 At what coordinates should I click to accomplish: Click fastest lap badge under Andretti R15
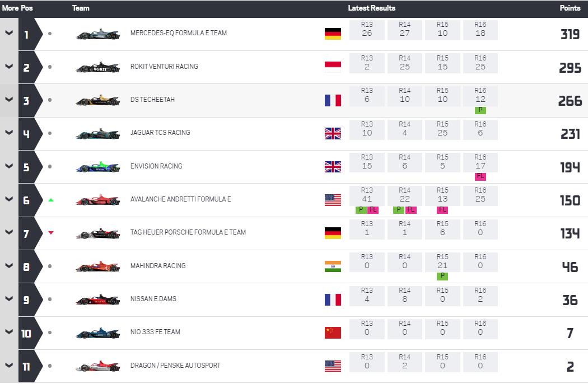442,209
